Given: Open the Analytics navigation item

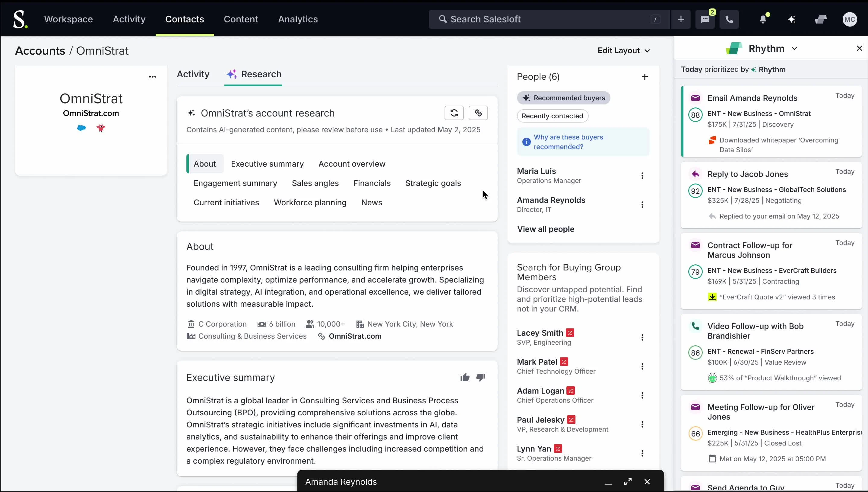Looking at the screenshot, I should click(x=298, y=19).
